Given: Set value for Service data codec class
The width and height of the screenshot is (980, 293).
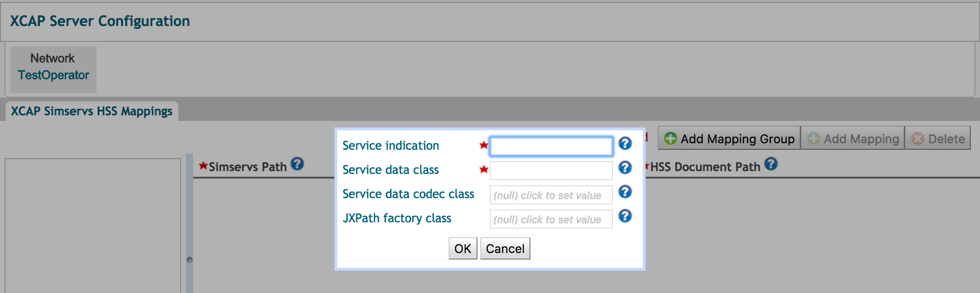Looking at the screenshot, I should tap(551, 195).
